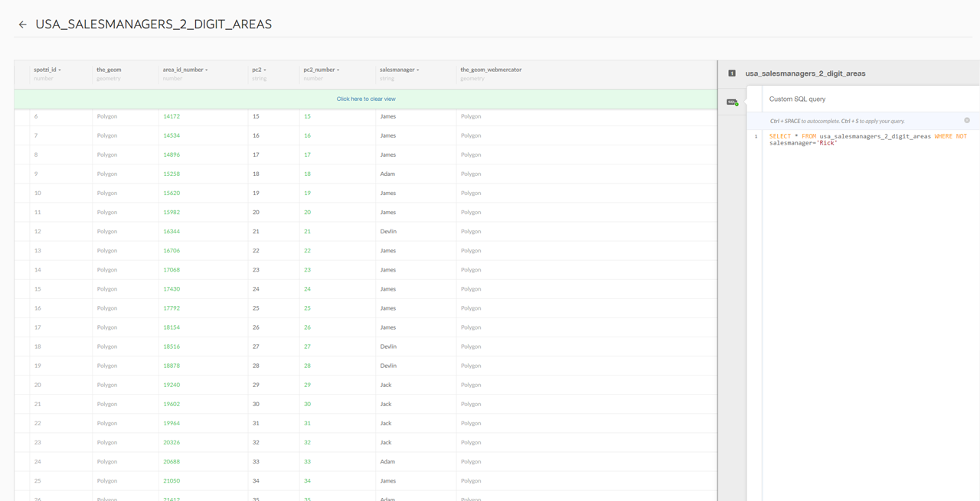Screen dimensions: 980x501
Task: Select the area_id_number cell 14534
Action: pyautogui.click(x=171, y=135)
